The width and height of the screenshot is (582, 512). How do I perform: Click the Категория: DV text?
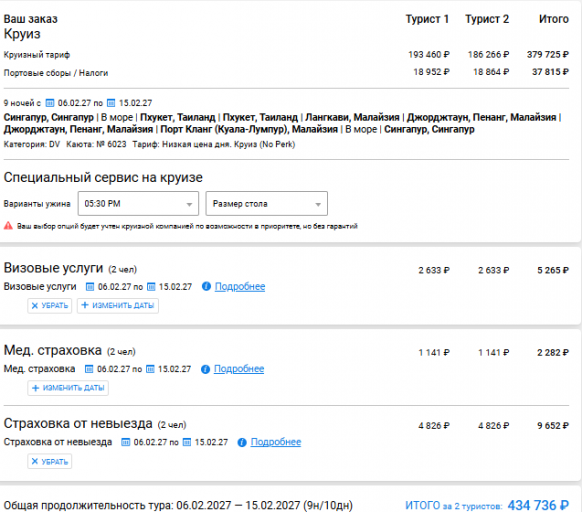point(32,144)
